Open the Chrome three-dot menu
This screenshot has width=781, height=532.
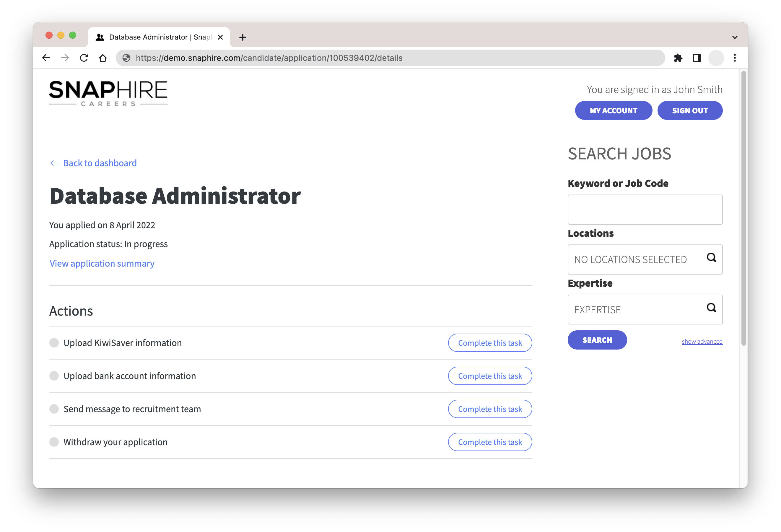click(735, 58)
